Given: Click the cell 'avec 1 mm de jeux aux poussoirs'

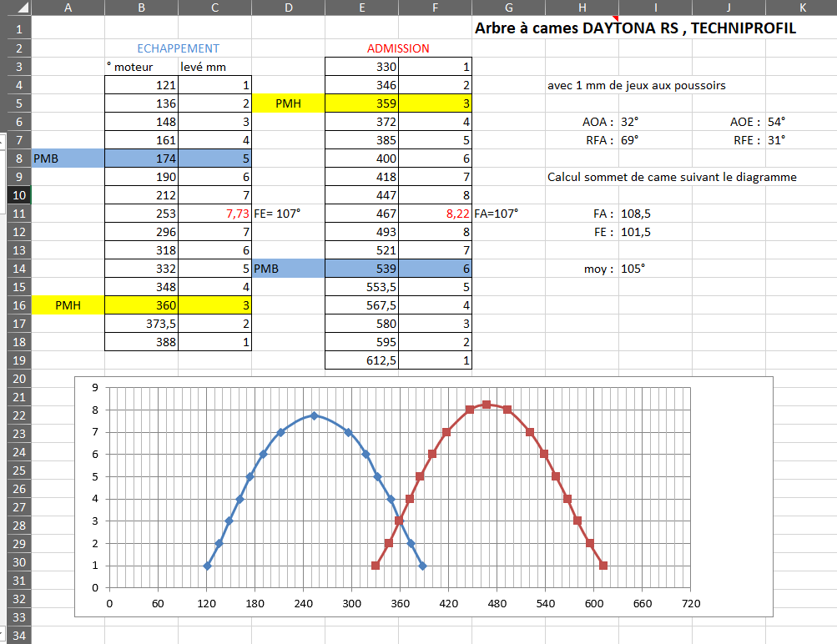Looking at the screenshot, I should tap(636, 85).
